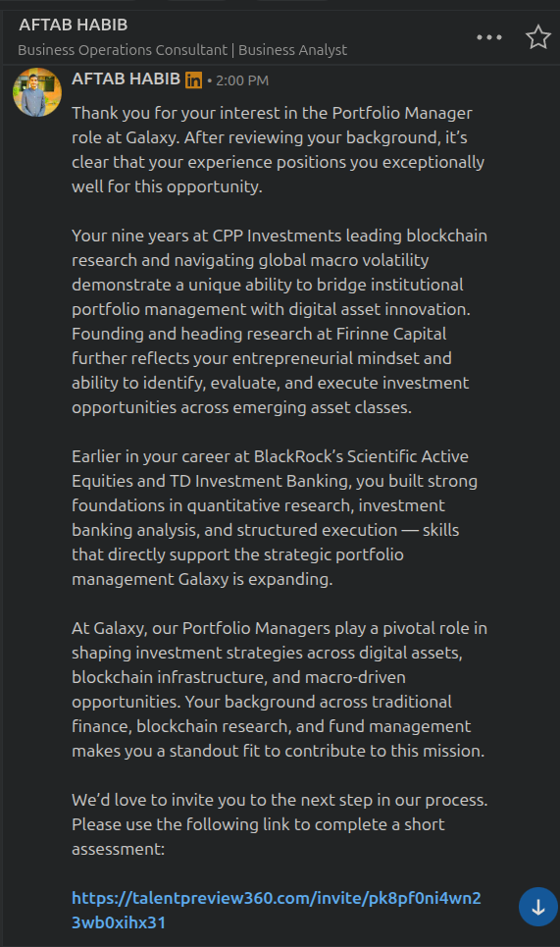This screenshot has height=947, width=560.
Task: Click the sentence mentioning Firinne Capital
Action: 271,370
